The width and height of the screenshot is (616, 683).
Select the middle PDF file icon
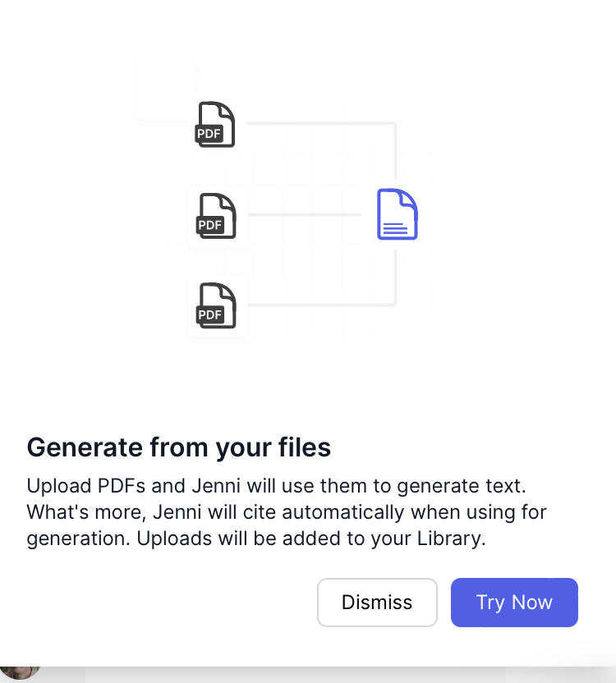click(x=216, y=216)
